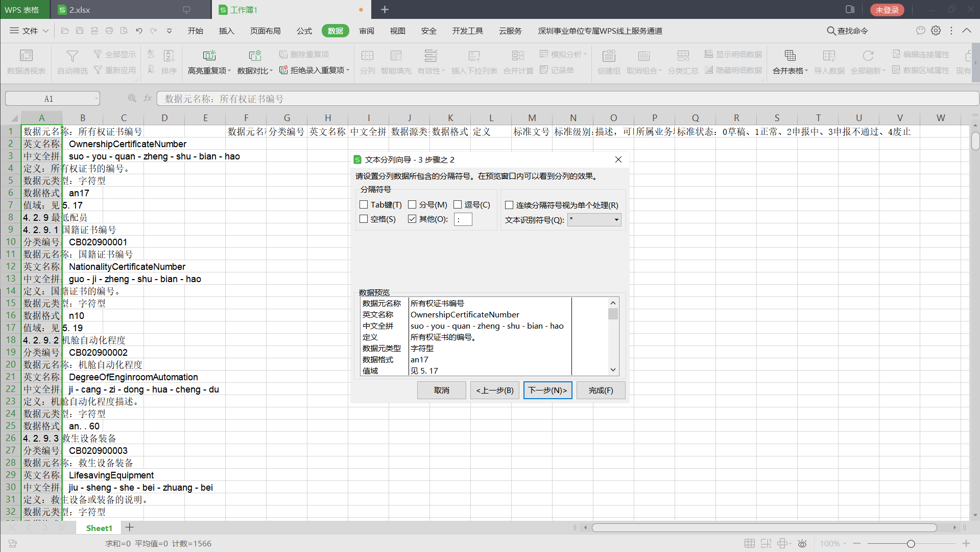Click the 重新应用 reapply filter icon

click(98, 70)
